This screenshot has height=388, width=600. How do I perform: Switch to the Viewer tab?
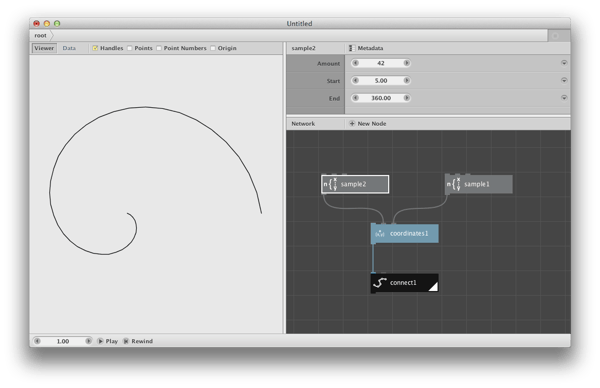click(x=44, y=48)
